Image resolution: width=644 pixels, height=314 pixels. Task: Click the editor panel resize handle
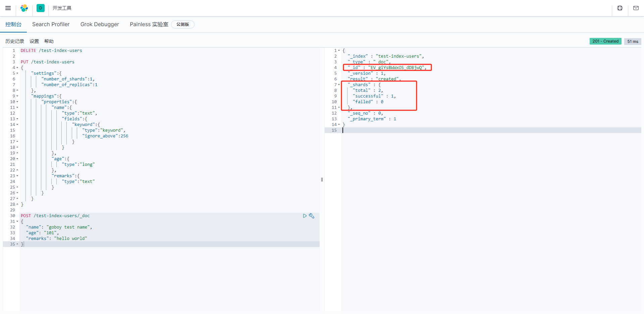(322, 180)
